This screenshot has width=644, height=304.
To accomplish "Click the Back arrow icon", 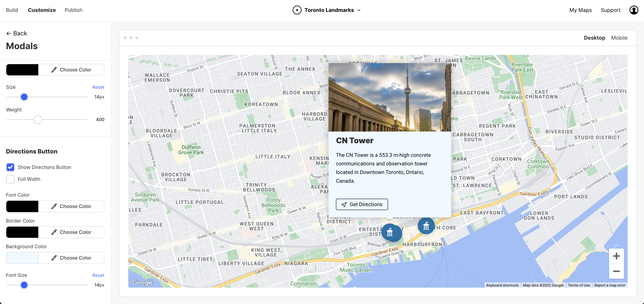I will click(9, 33).
